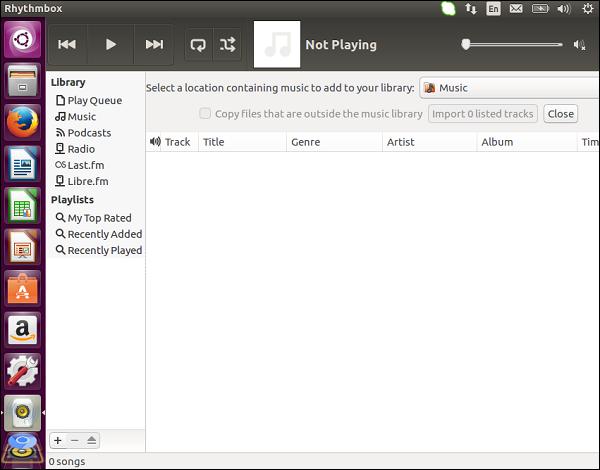The height and width of the screenshot is (470, 600).
Task: Skip to the previous track
Action: [67, 44]
